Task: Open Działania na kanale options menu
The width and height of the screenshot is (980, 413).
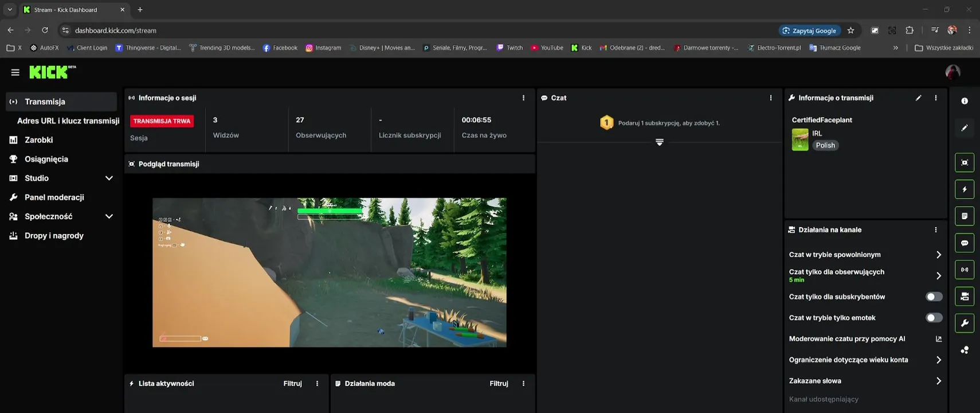Action: point(936,230)
